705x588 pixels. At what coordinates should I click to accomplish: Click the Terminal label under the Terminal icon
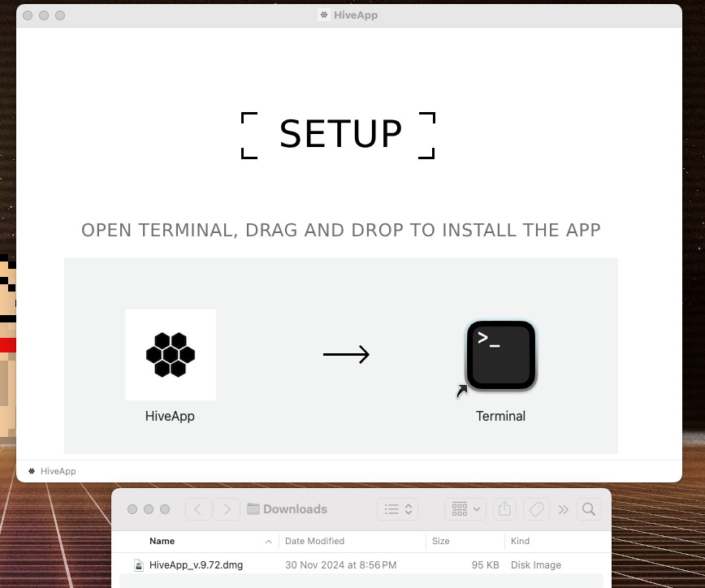[x=500, y=417]
